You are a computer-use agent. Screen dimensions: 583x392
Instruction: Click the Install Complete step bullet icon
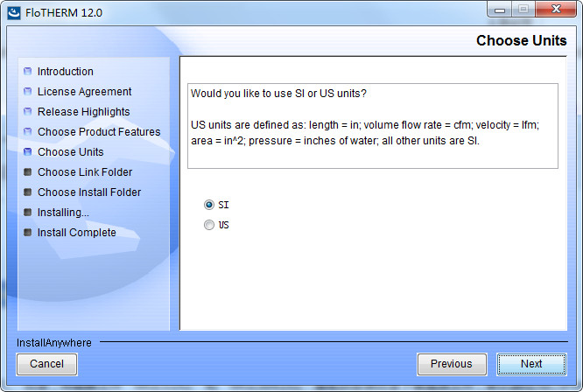(x=28, y=233)
